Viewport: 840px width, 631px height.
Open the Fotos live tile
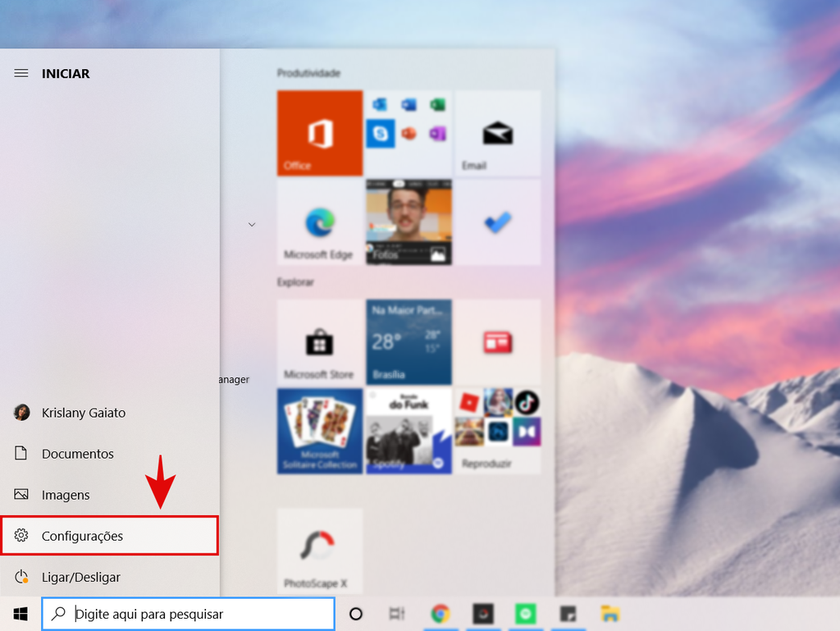coord(409,222)
